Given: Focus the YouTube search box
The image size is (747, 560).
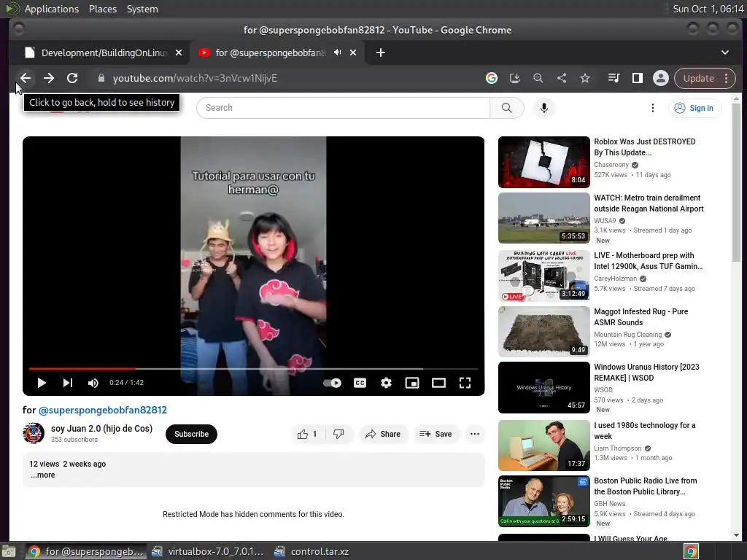Looking at the screenshot, I should point(343,108).
